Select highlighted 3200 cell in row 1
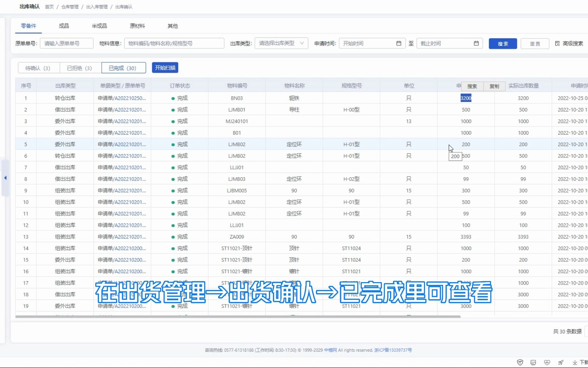The width and height of the screenshot is (588, 368). tap(466, 98)
